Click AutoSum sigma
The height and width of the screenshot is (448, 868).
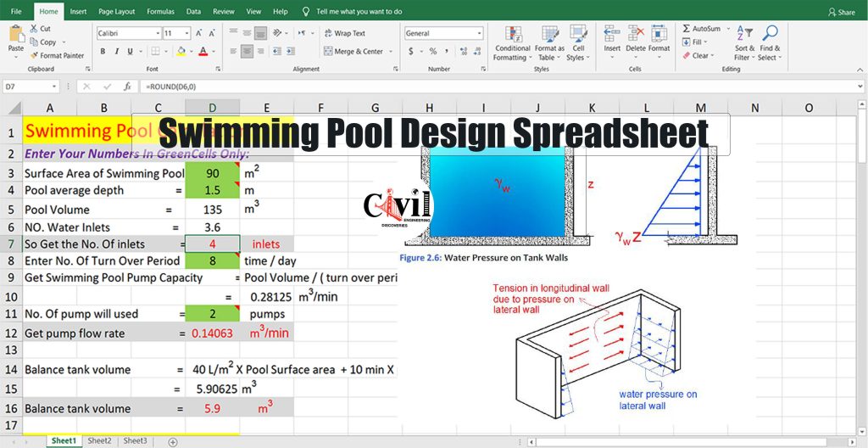point(702,28)
